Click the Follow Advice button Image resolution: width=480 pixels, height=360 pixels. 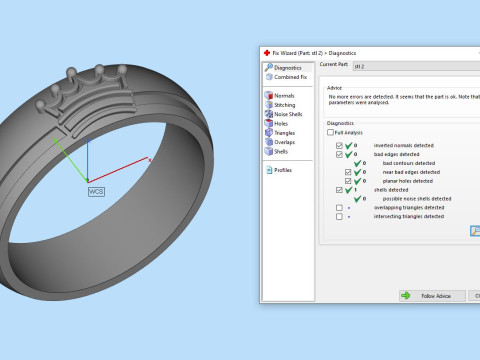[432, 296]
